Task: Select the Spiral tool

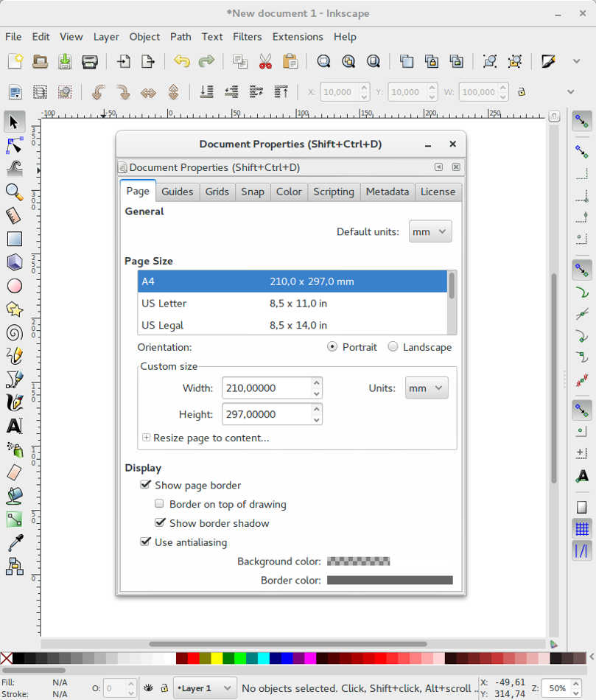Action: [14, 332]
